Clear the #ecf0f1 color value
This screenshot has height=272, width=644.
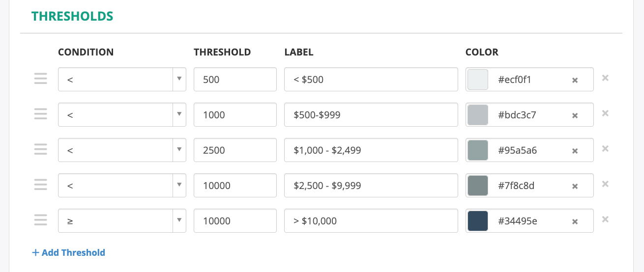575,80
